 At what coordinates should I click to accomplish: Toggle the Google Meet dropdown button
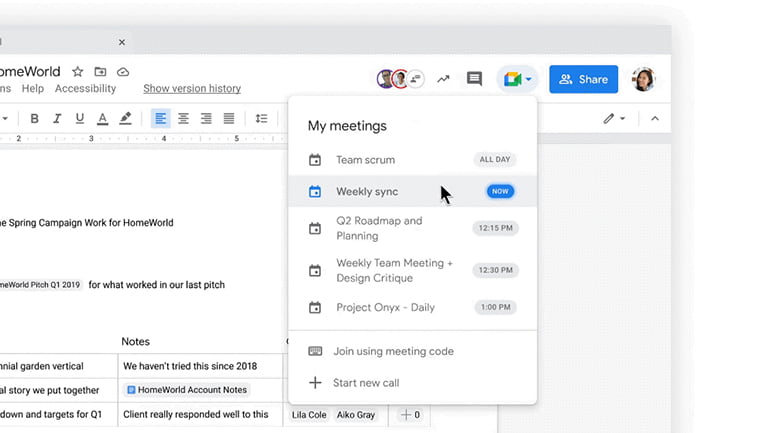pos(517,79)
